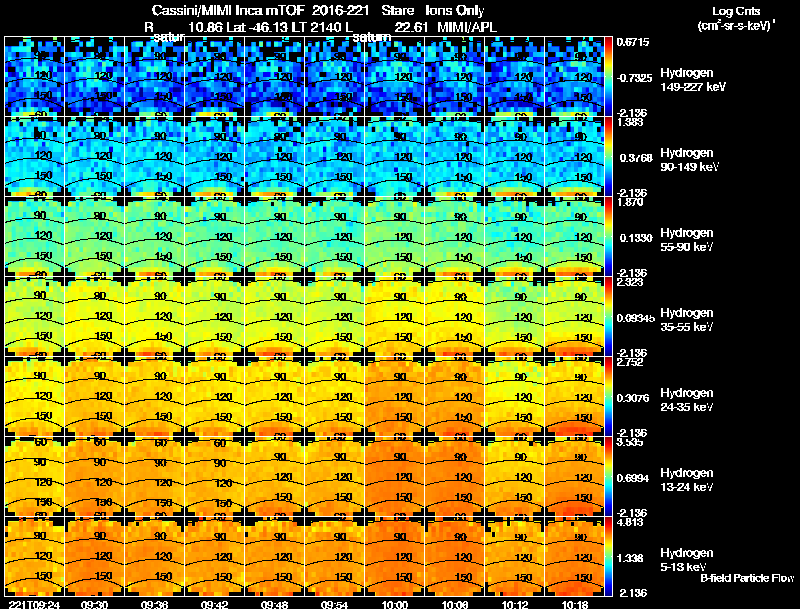800x609 pixels.
Task: Open the 09:36 panel in the 13-24 keV row
Action: (x=154, y=476)
